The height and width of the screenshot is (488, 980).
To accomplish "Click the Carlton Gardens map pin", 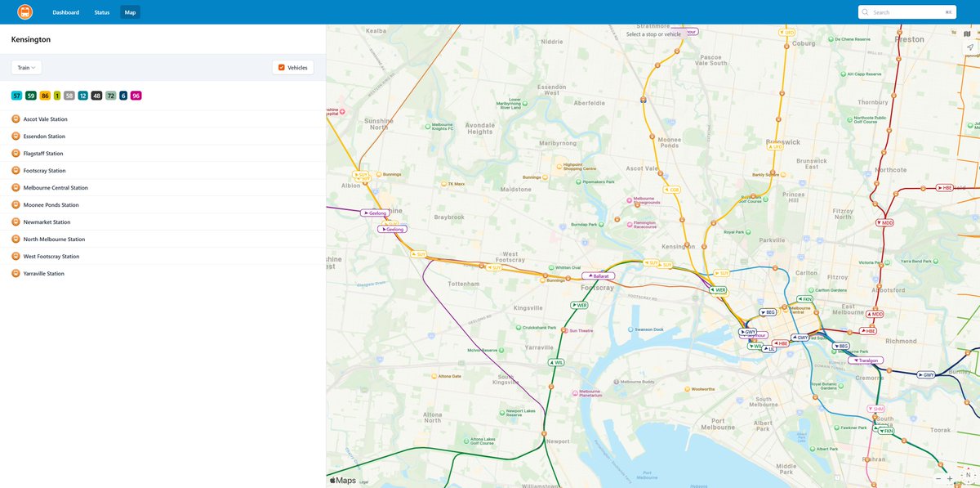I will [810, 289].
